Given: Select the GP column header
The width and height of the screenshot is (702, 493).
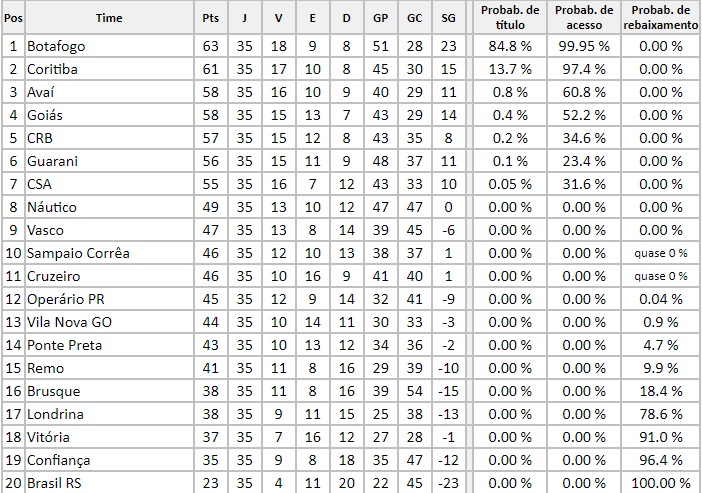Looking at the screenshot, I should point(379,18).
